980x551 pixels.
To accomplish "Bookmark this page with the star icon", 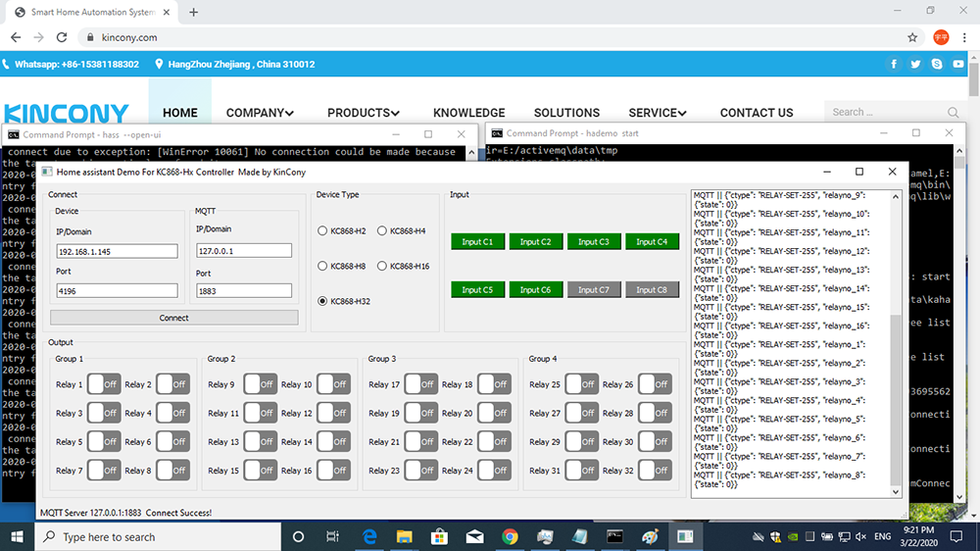I will coord(912,37).
